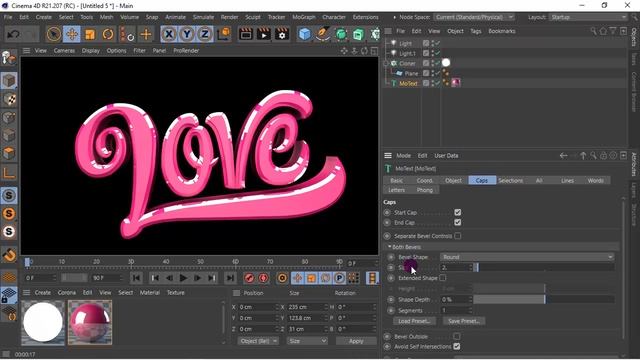Toggle visibility dots for Plane object
The height and width of the screenshot is (360, 640).
(433, 73)
